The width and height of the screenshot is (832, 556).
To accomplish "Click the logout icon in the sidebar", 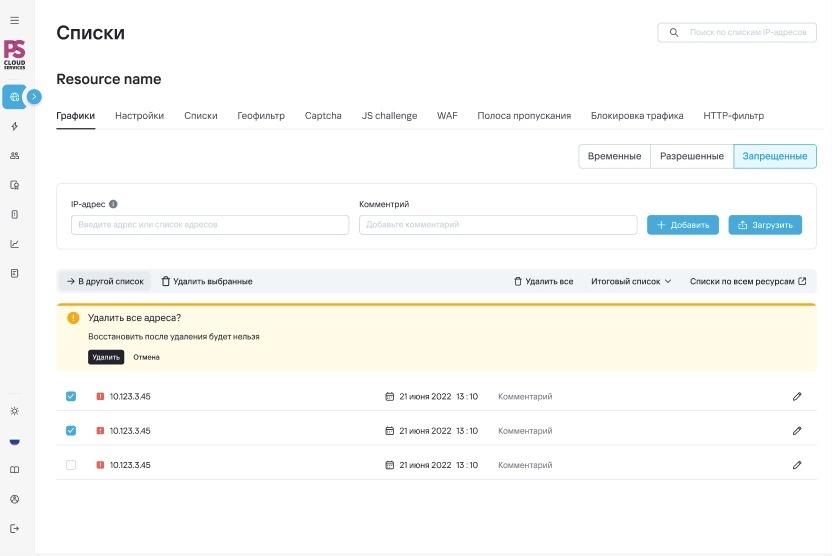I will point(15,528).
